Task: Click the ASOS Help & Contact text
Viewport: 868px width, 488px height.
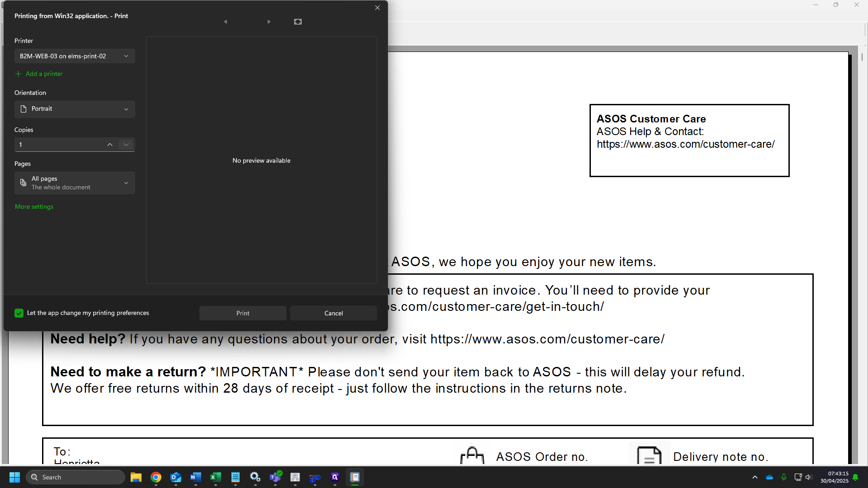Action: 650,131
